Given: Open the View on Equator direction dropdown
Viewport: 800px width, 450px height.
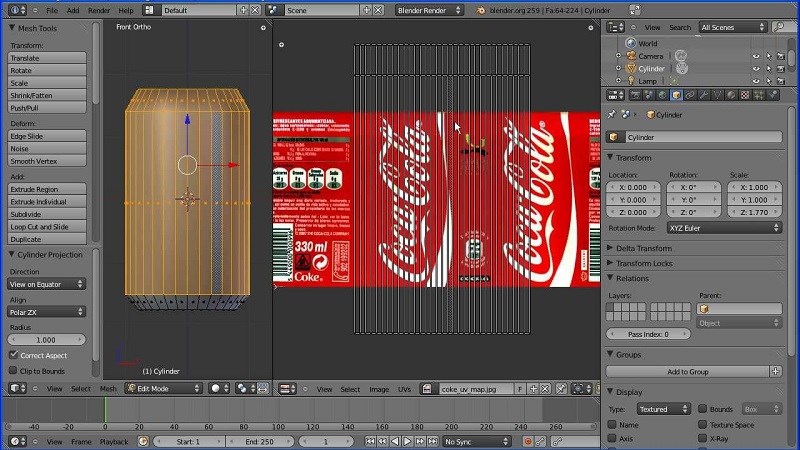Looking at the screenshot, I should [x=46, y=284].
